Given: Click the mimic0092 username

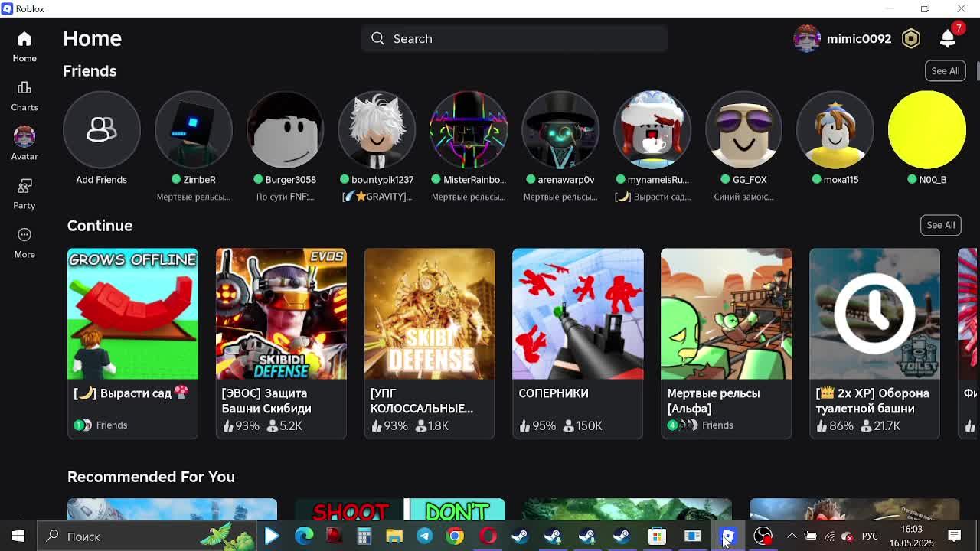Looking at the screenshot, I should coord(859,39).
